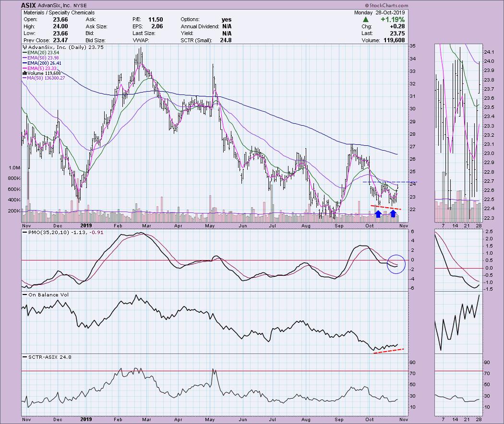Click the Chg value +0.28
Image resolution: width=504 pixels, height=424 pixels.
click(396, 26)
